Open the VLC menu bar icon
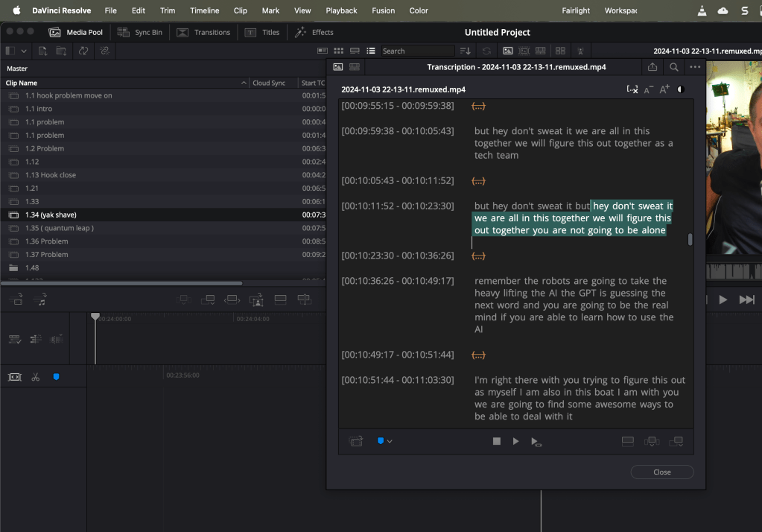The image size is (762, 532). (x=702, y=10)
